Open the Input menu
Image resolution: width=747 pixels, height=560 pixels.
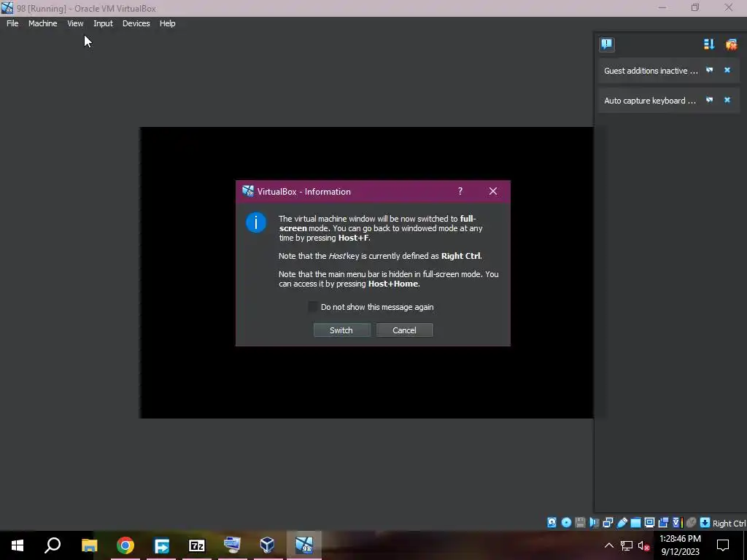pos(103,23)
